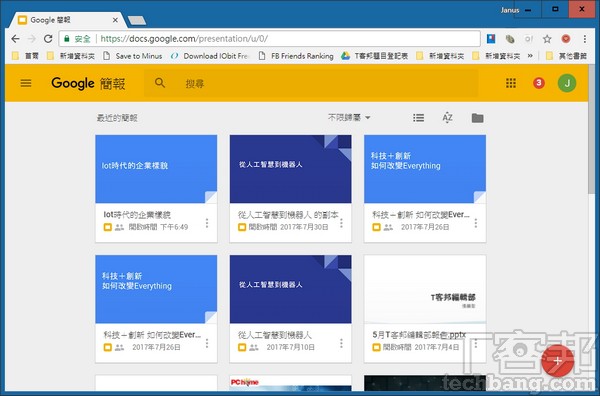The width and height of the screenshot is (600, 396).
Task: Open the AZ sort options
Action: pos(447,117)
